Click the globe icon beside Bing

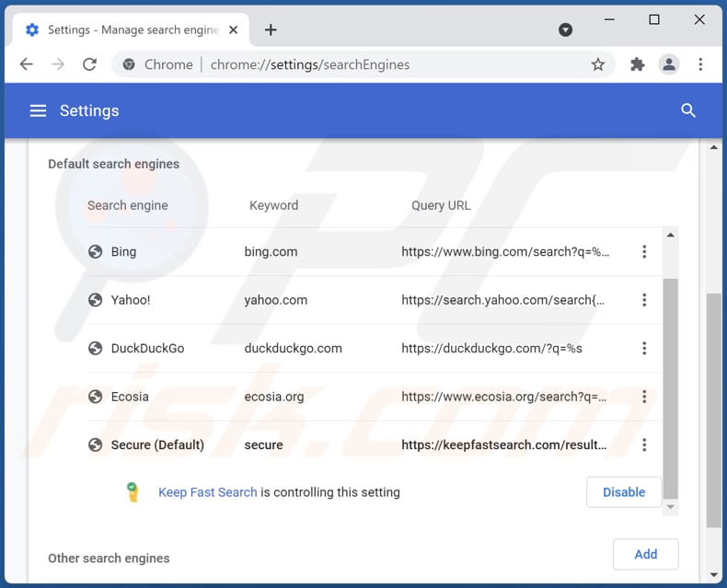(95, 252)
